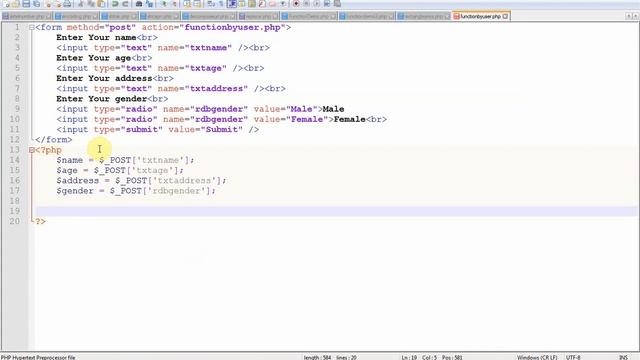The image size is (640, 360).
Task: Click the Save file toolbar icon
Action: pyautogui.click(x=26, y=4)
